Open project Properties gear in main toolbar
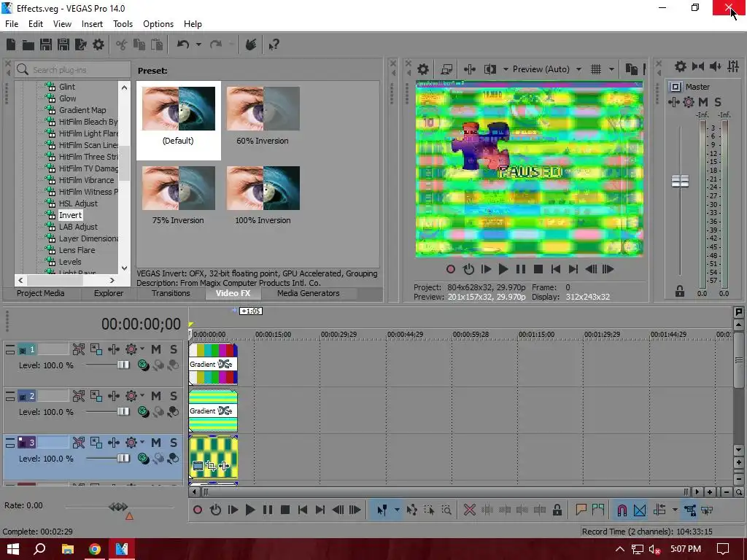747x560 pixels. click(x=98, y=44)
